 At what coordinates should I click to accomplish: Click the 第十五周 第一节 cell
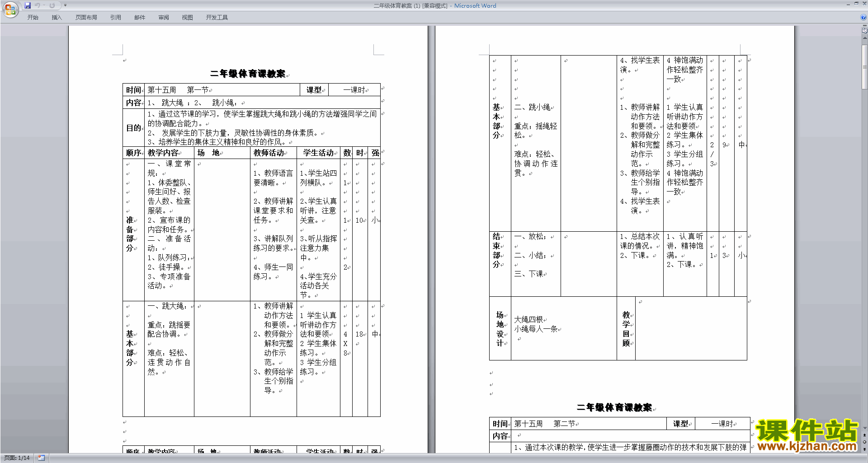point(222,90)
